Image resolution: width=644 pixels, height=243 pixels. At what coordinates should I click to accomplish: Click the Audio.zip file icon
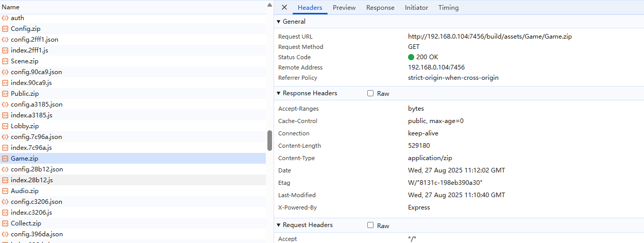pyautogui.click(x=5, y=191)
